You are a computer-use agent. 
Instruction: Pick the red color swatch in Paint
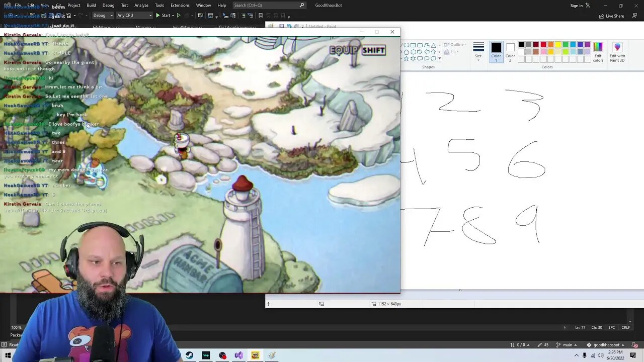[543, 45]
